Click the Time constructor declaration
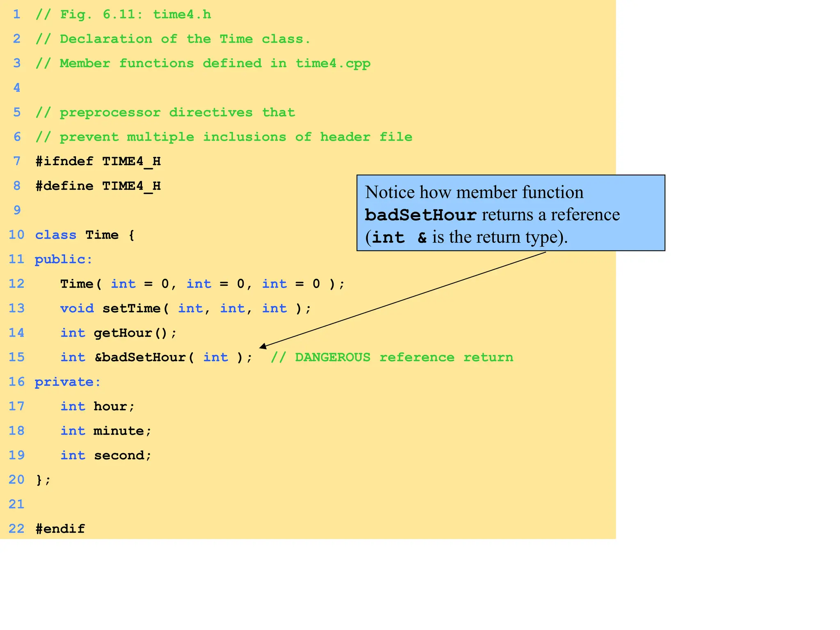This screenshot has width=840, height=630. click(203, 284)
